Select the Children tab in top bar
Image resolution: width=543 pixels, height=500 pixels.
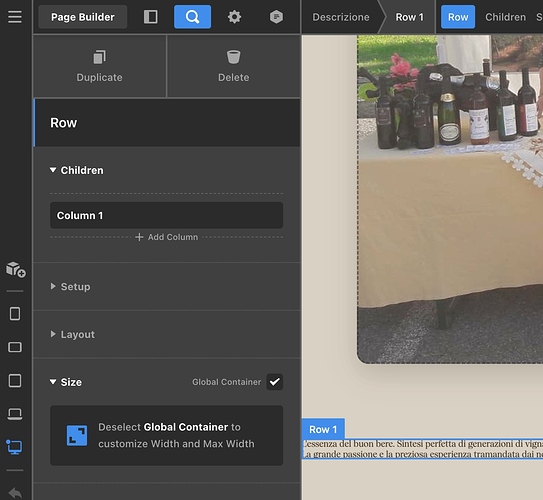(x=505, y=17)
